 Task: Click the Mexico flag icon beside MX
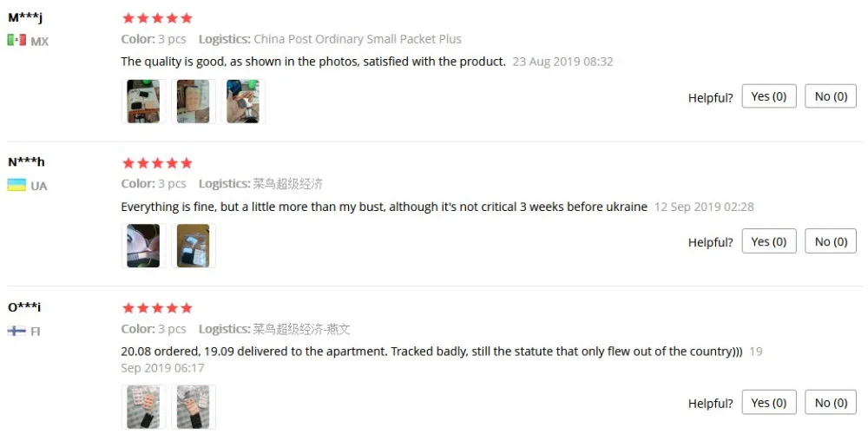pyautogui.click(x=16, y=40)
